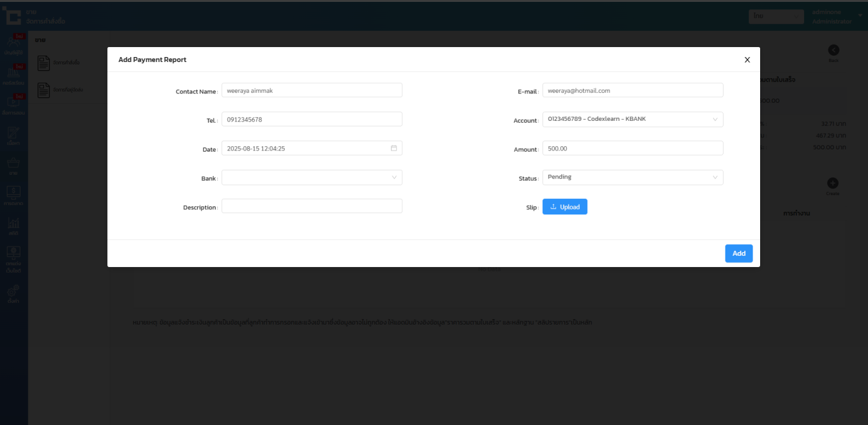This screenshot has width=868, height=425.
Task: Click the Back arrow icon
Action: click(x=833, y=50)
